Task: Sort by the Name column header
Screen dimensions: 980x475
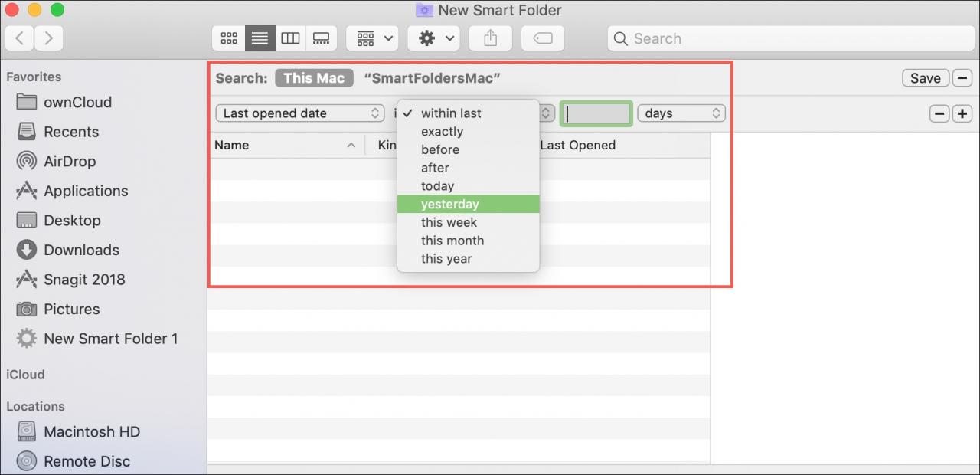Action: click(x=286, y=145)
